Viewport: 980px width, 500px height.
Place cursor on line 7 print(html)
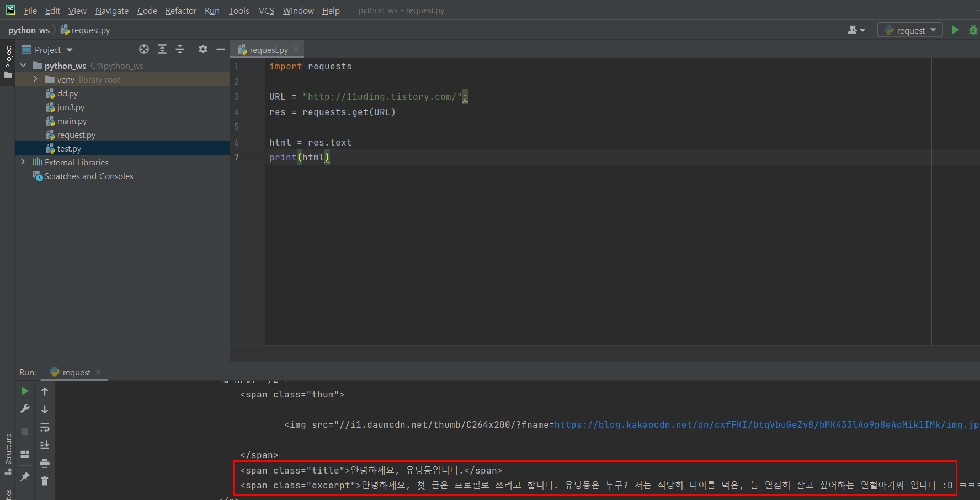[x=299, y=158]
